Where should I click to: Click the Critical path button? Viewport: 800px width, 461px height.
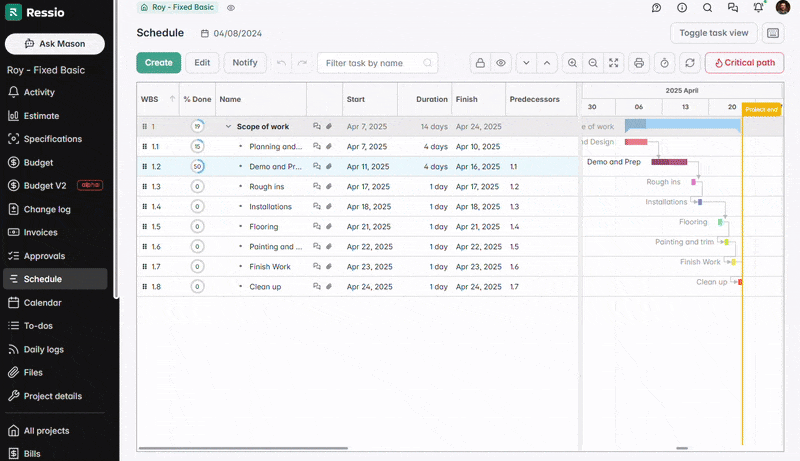pos(744,63)
